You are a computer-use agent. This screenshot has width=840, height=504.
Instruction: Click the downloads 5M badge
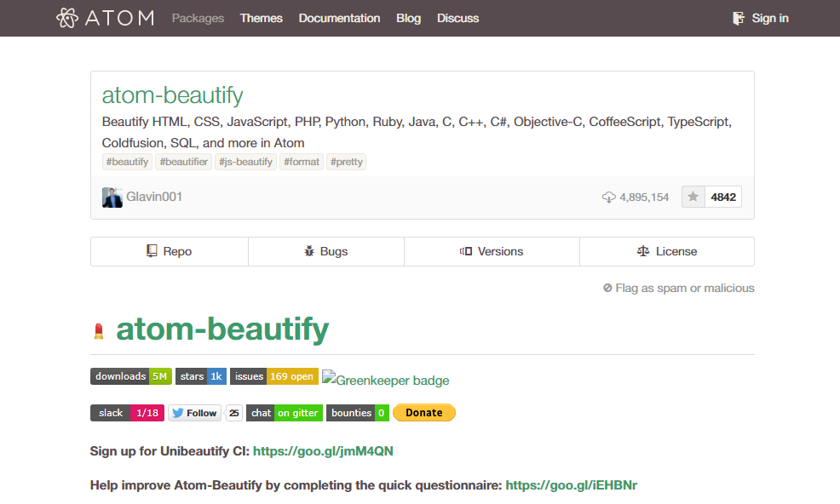click(131, 376)
